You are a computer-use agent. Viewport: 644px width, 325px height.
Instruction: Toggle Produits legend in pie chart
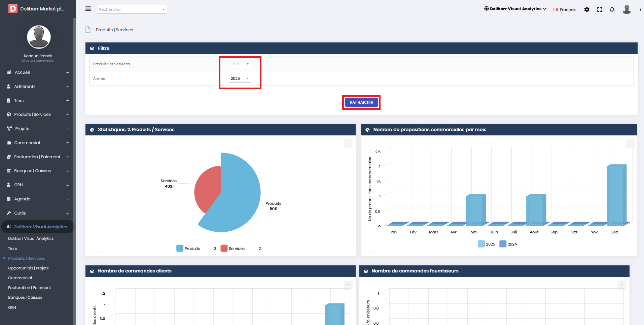tap(188, 249)
